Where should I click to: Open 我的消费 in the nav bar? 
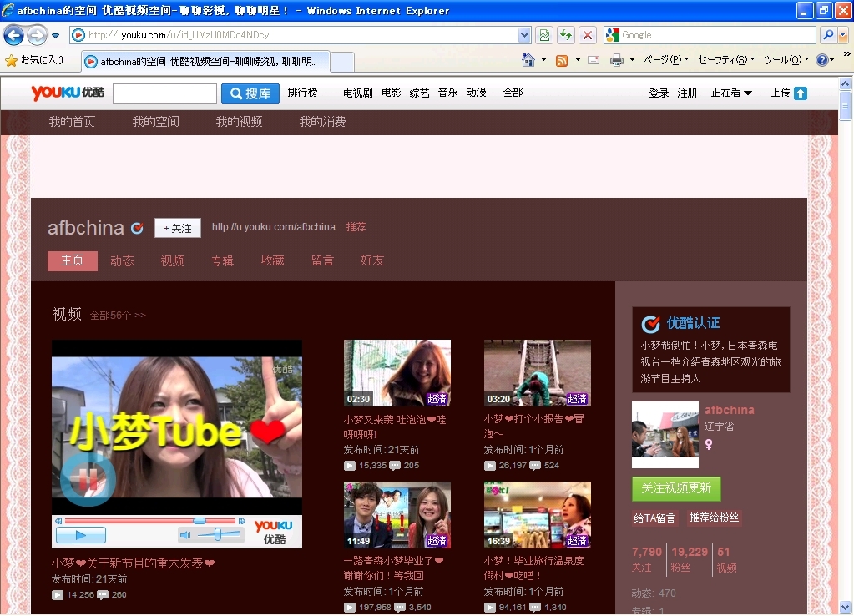[x=322, y=122]
